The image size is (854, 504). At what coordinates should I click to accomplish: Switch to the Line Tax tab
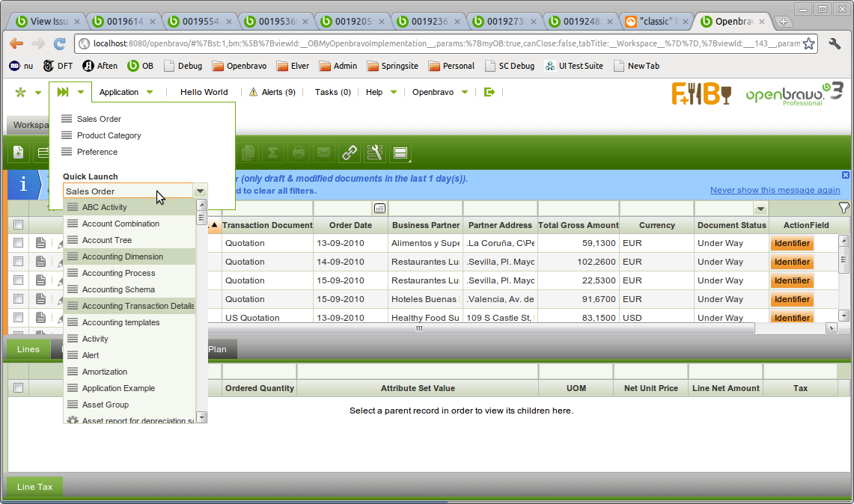pyautogui.click(x=34, y=487)
